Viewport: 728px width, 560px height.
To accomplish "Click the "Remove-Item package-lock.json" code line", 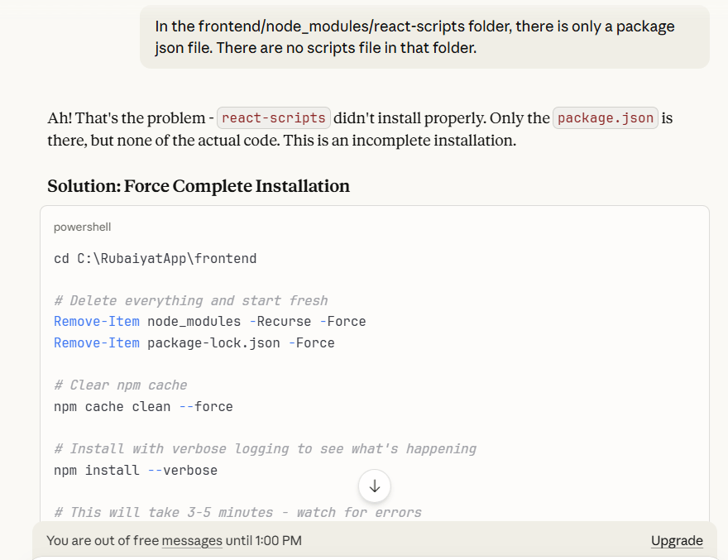I will click(194, 342).
